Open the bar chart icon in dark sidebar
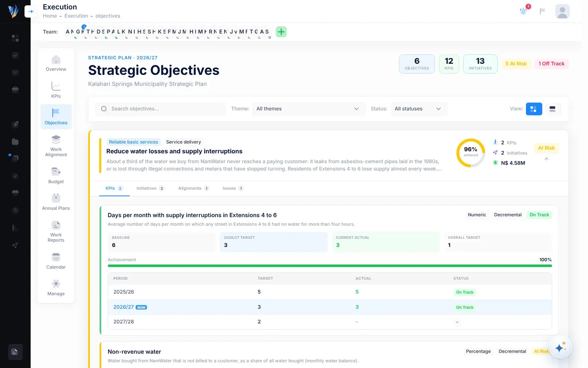Screen dimensions: 588x368 [15, 228]
